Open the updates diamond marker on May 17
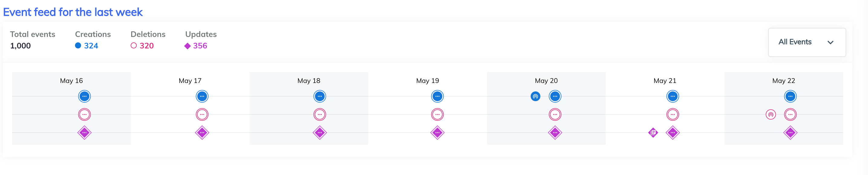This screenshot has width=868, height=175. [x=201, y=133]
